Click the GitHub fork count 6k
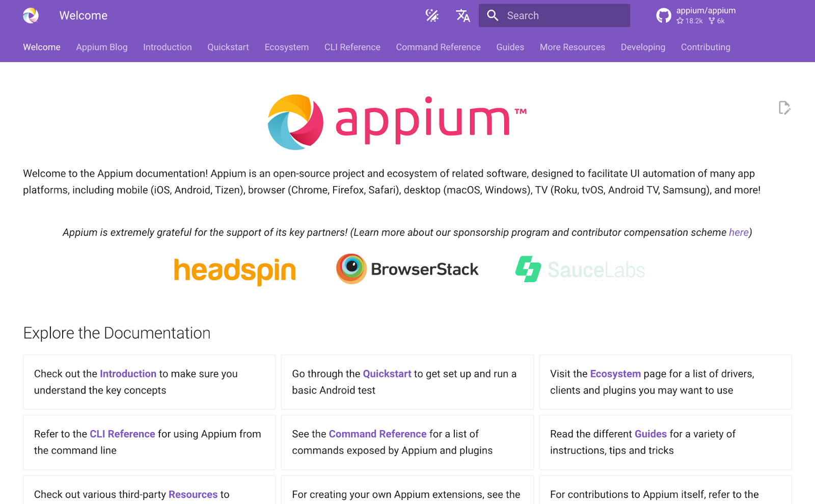The width and height of the screenshot is (815, 504). pos(717,21)
